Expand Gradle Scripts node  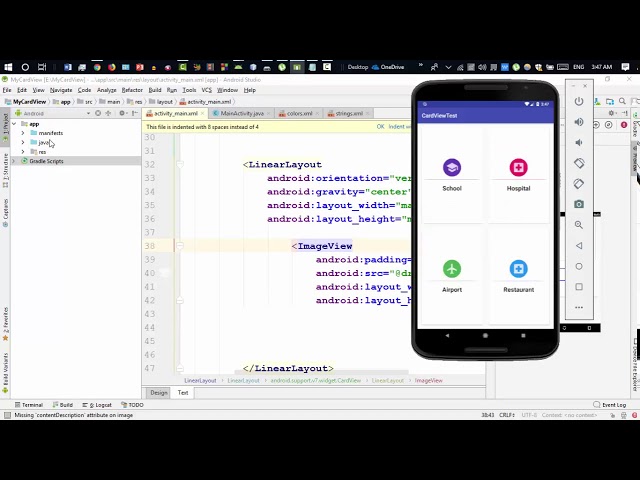(x=14, y=161)
